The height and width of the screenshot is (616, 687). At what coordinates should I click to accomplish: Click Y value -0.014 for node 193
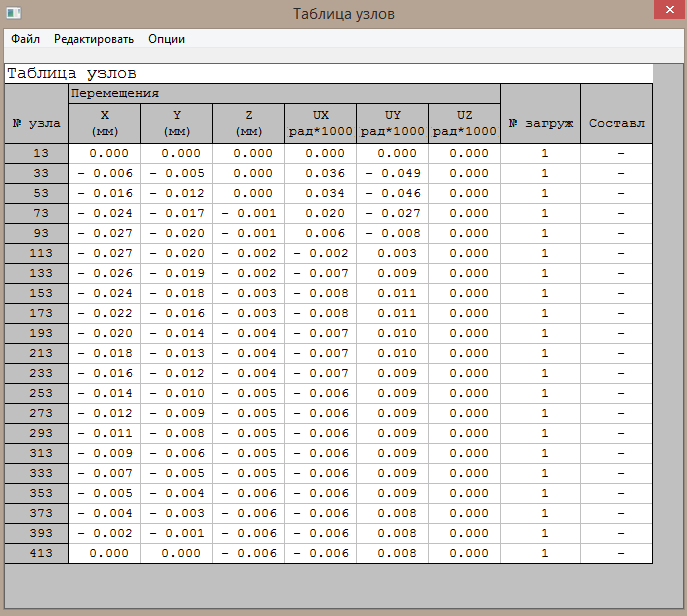tap(177, 333)
